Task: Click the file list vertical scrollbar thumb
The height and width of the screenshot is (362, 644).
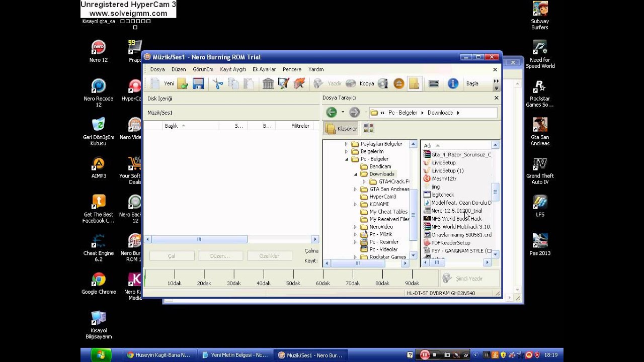Action: click(495, 191)
